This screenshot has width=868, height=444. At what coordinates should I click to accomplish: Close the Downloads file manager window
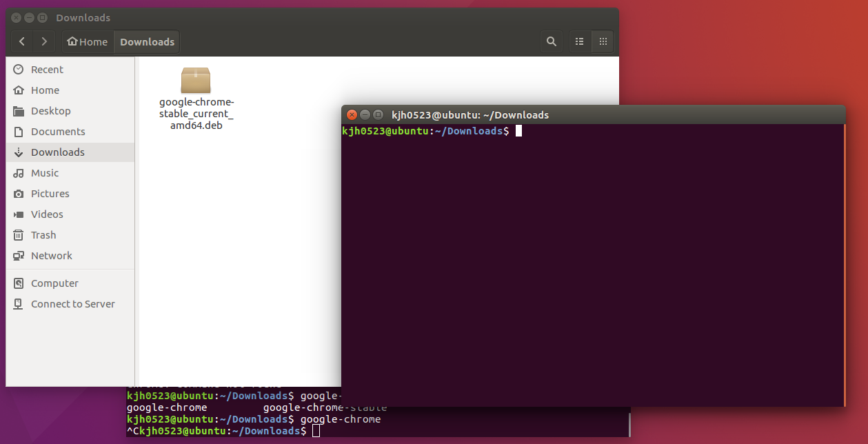tap(17, 17)
